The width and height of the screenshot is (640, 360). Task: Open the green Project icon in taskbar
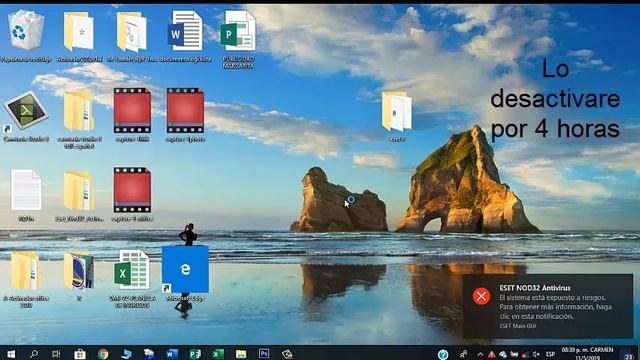tap(195, 354)
